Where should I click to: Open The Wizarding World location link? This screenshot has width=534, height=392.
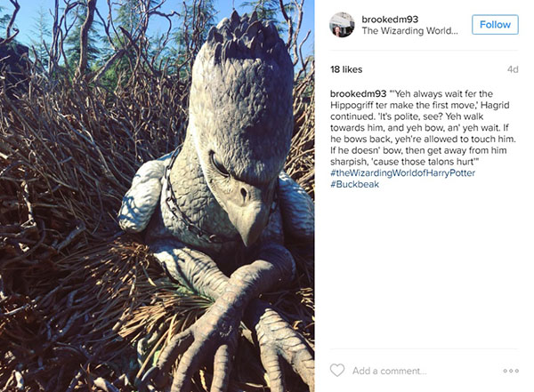click(409, 30)
